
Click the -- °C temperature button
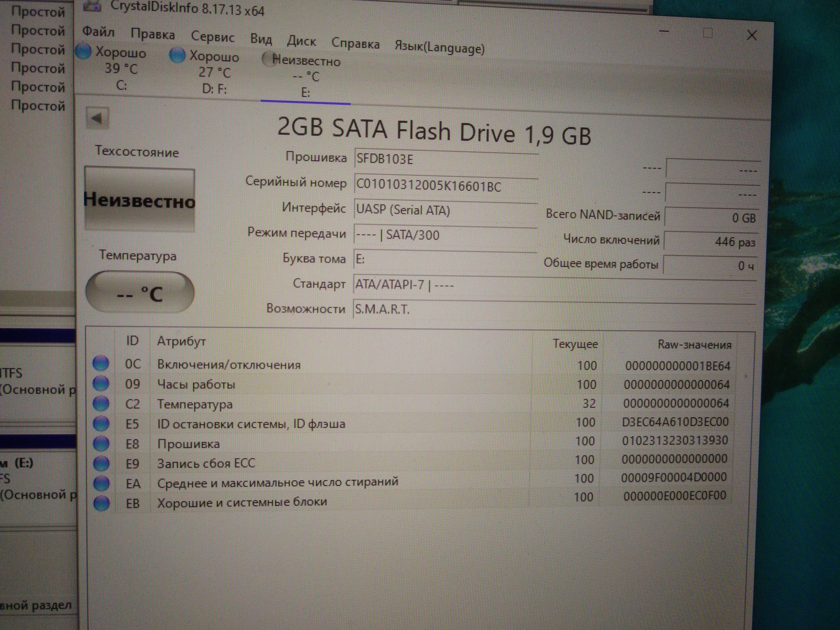click(x=140, y=292)
